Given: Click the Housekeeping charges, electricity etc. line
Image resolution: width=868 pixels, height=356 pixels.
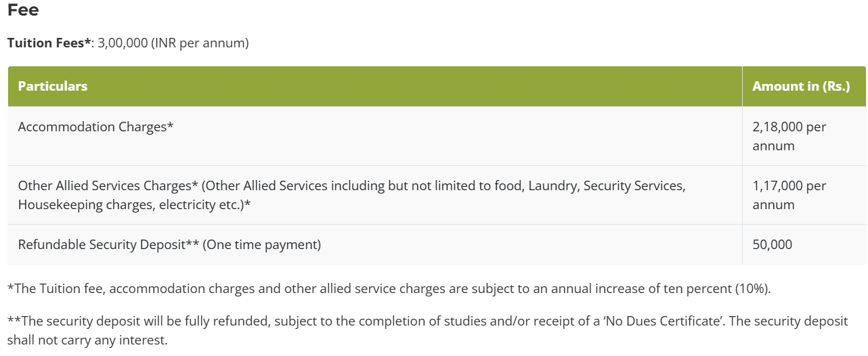Looking at the screenshot, I should [135, 204].
